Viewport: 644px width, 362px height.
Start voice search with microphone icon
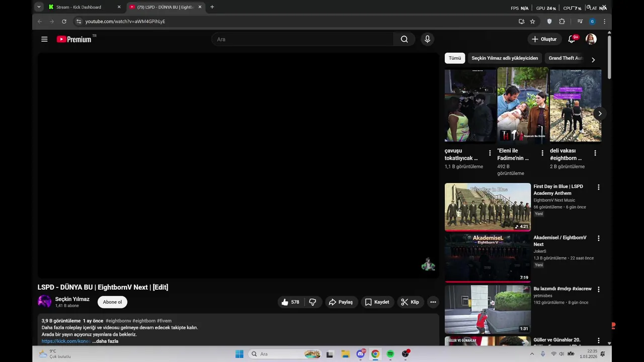427,39
